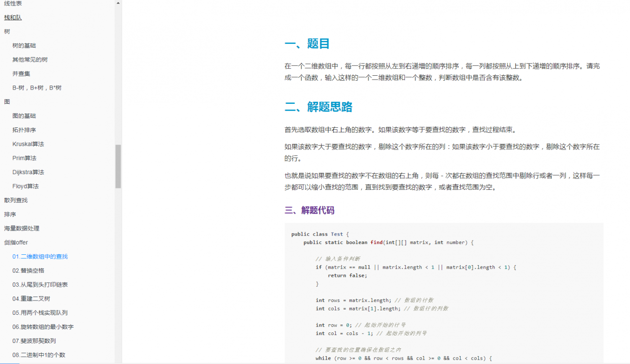This screenshot has height=364, width=630.
Task: Click the sidebar scrollbar thumb
Action: pos(118,166)
